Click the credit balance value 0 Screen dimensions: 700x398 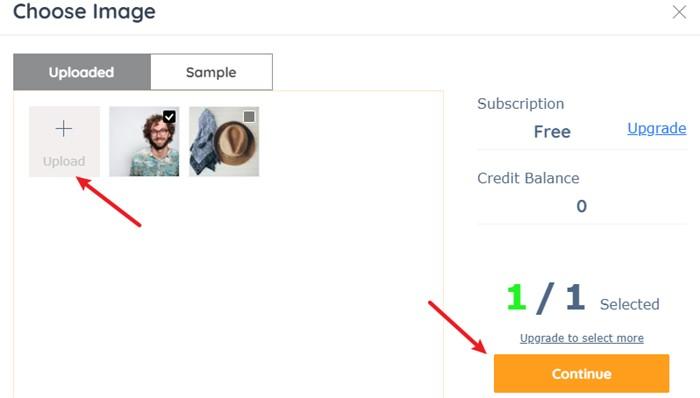(581, 206)
